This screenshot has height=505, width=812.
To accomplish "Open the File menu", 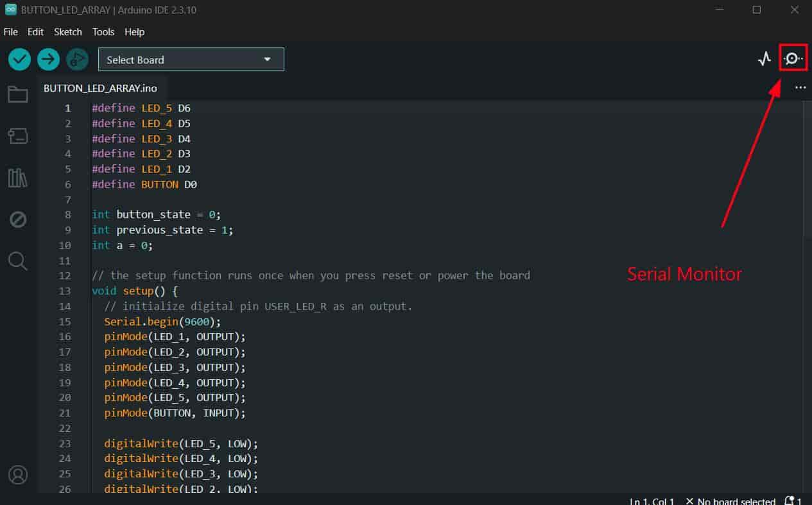I will point(10,31).
